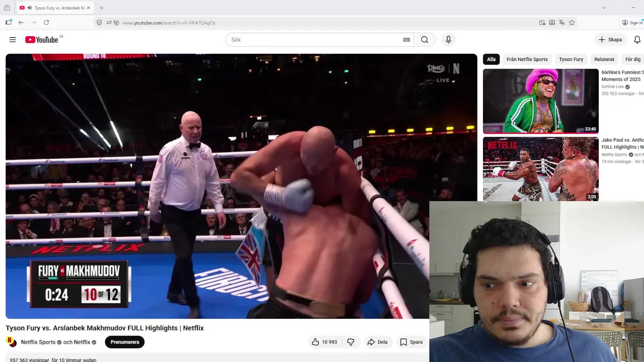
Task: Click the video title text
Action: point(105,328)
